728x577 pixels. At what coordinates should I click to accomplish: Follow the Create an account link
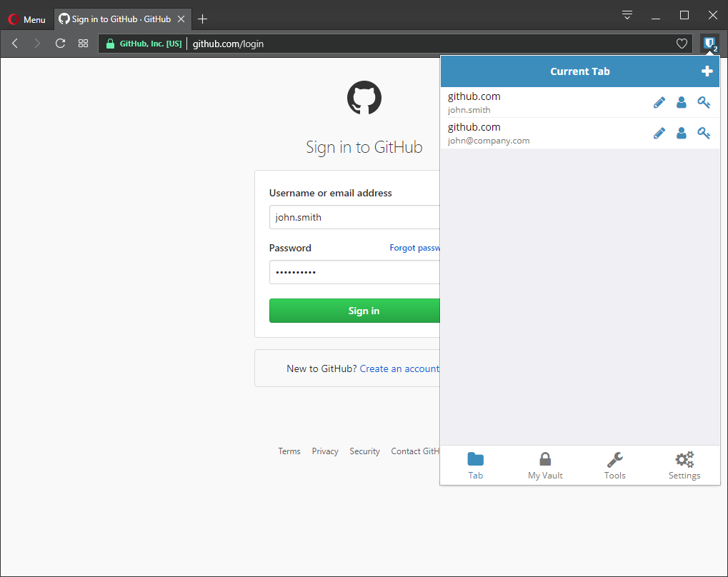point(399,368)
